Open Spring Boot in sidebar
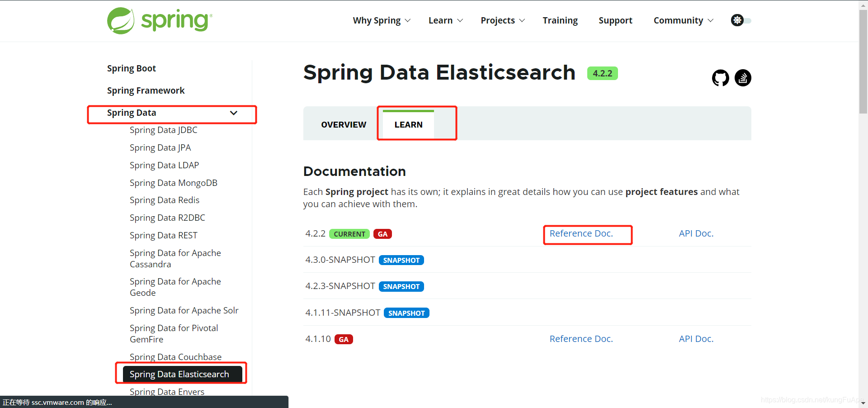The image size is (868, 408). (x=132, y=68)
